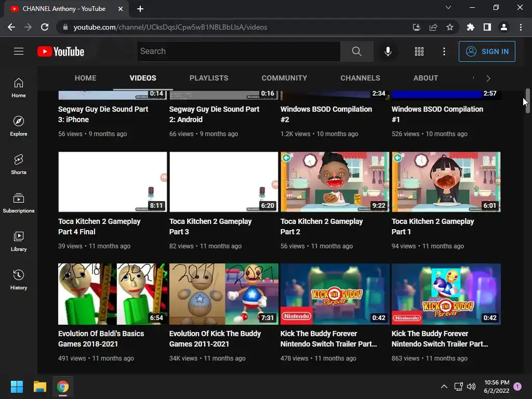Open Chrome extensions puzzle icon
The image size is (532, 399).
470,27
